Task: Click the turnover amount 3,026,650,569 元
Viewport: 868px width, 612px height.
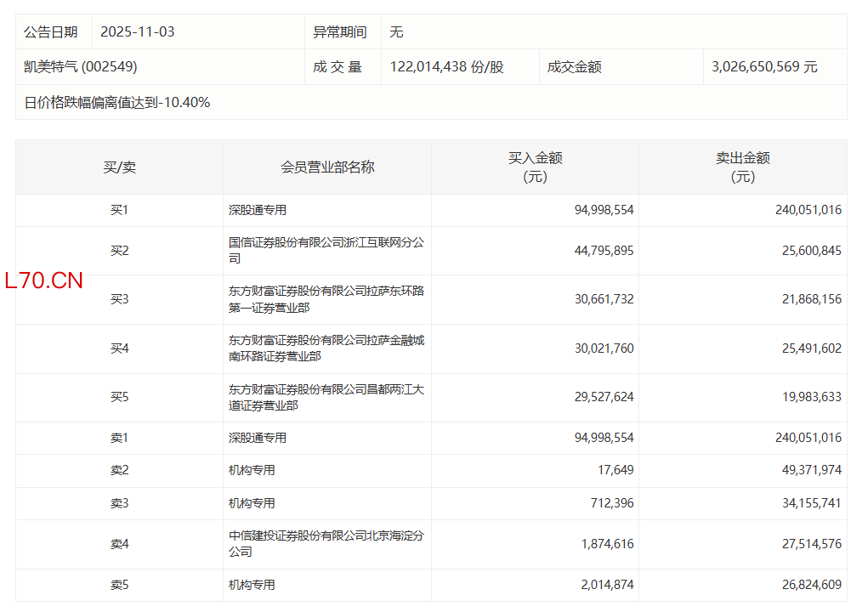Action: [x=764, y=66]
